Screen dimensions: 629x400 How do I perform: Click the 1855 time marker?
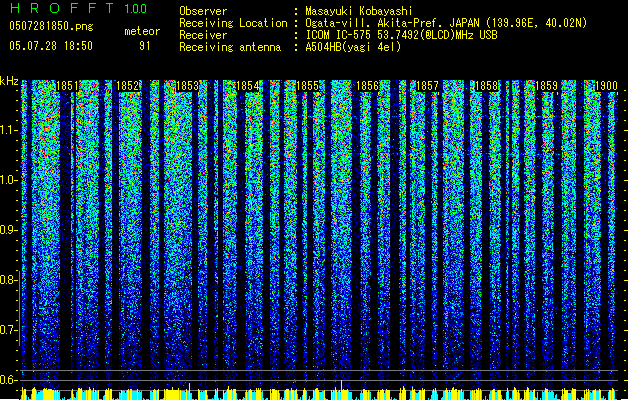coord(307,86)
